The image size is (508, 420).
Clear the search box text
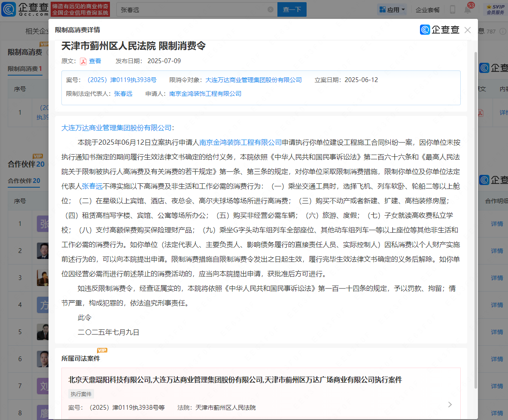[x=270, y=9]
